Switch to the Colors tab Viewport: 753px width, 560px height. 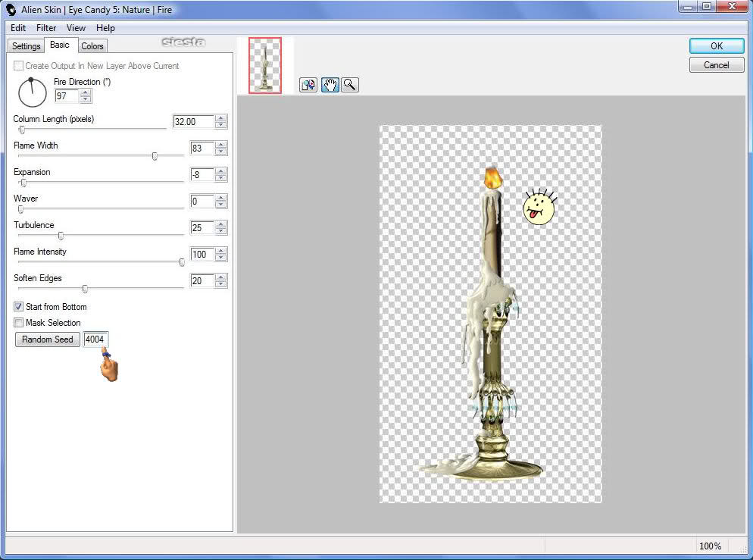pos(92,46)
